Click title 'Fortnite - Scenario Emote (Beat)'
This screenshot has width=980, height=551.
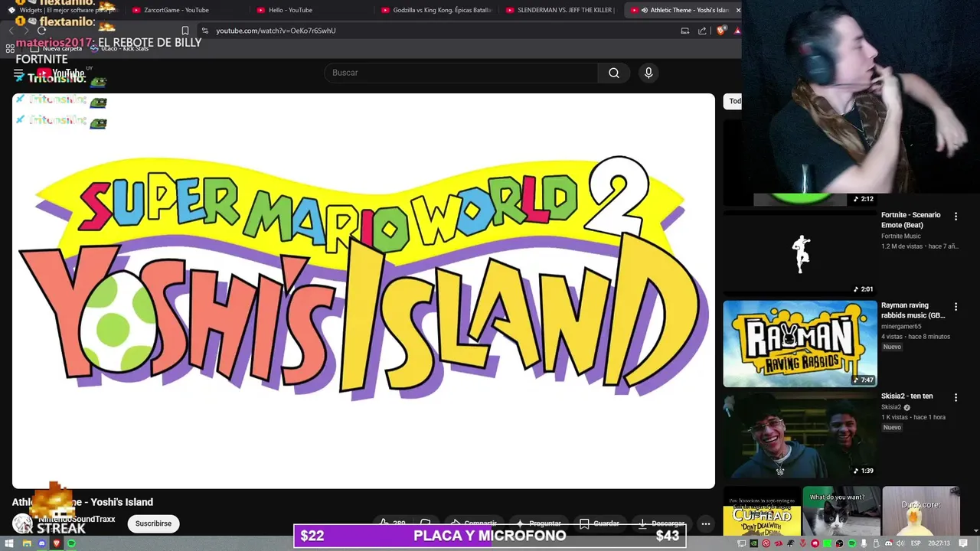[x=911, y=220]
